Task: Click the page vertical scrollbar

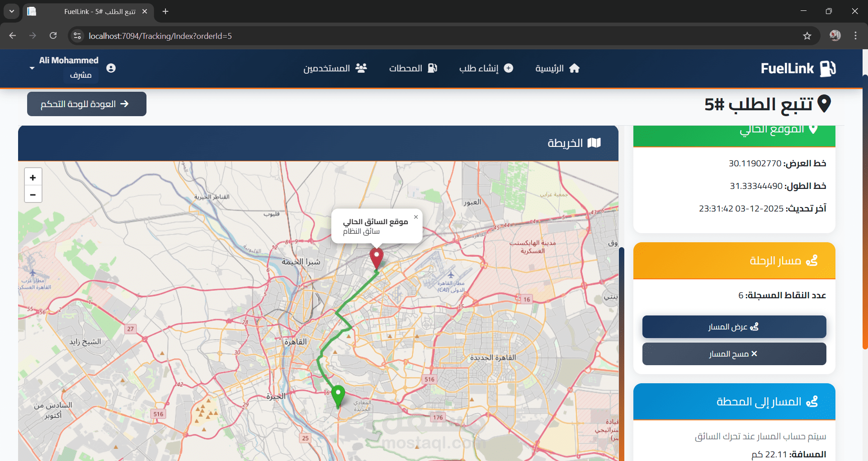Action: [865, 212]
